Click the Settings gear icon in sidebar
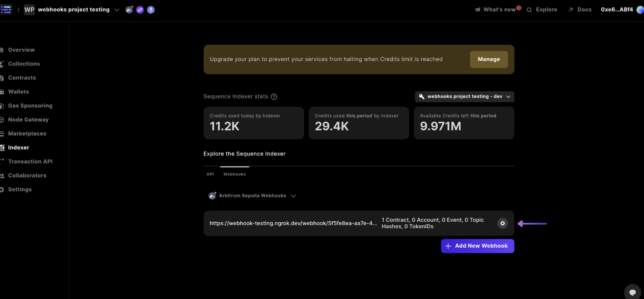 coord(2,190)
